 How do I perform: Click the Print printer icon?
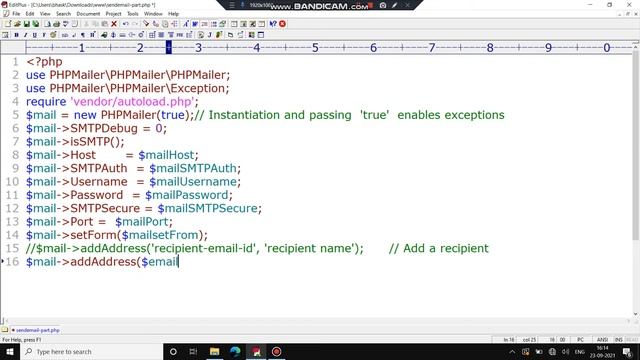coord(56,24)
